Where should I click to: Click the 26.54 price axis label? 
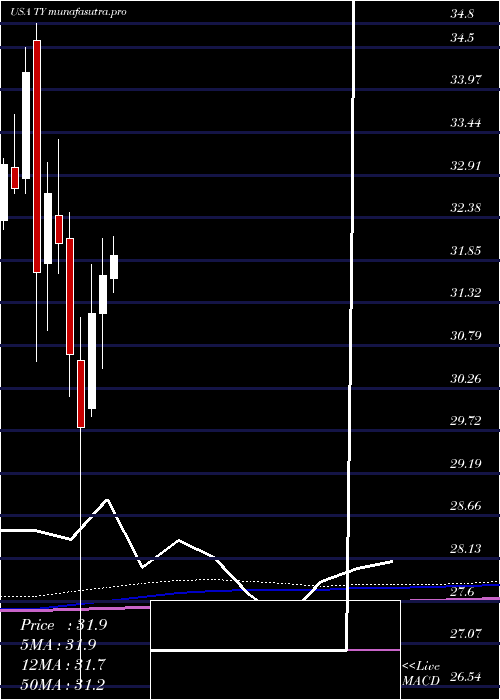pyautogui.click(x=466, y=677)
